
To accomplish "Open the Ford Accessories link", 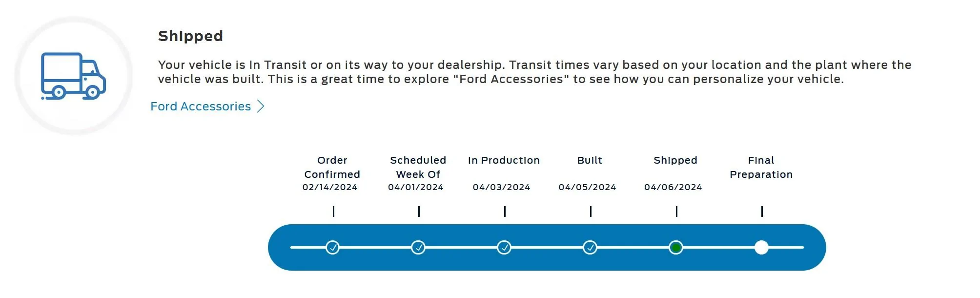I will click(x=201, y=106).
